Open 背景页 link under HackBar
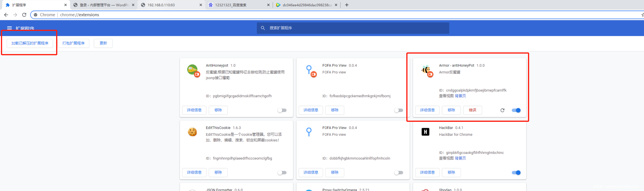644x191 pixels. (460, 158)
